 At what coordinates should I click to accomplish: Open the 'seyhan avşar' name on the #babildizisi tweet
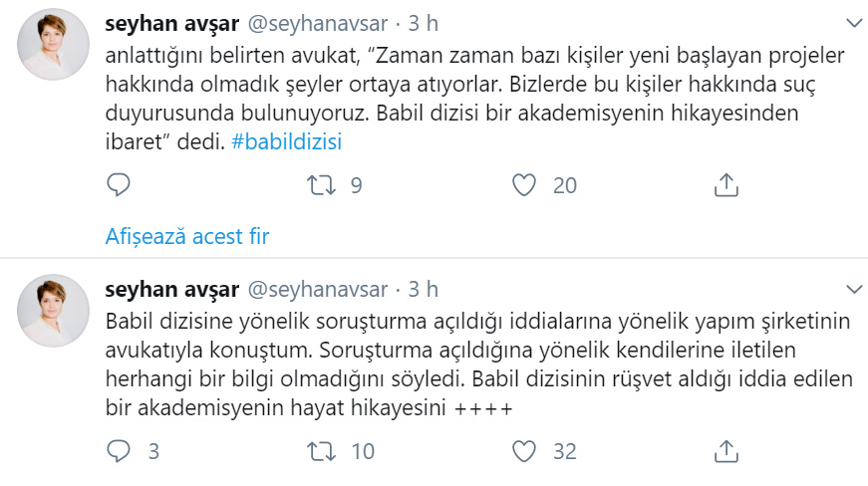pos(171,22)
